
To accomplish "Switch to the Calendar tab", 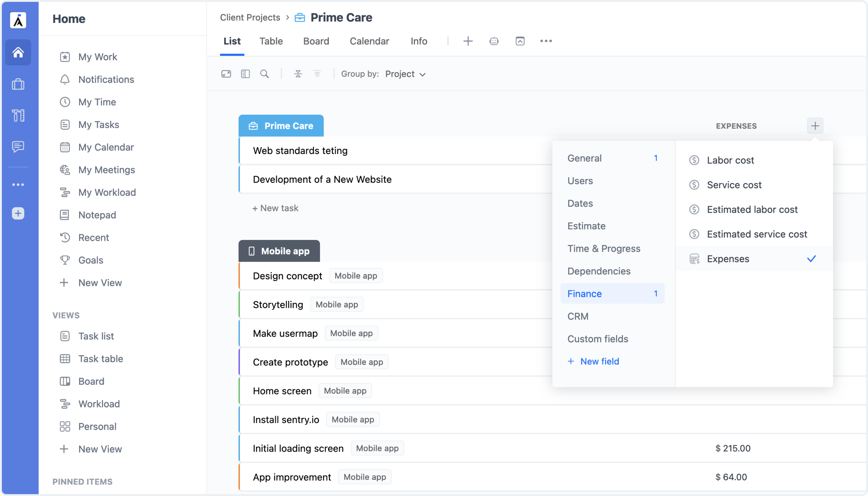I will (369, 41).
